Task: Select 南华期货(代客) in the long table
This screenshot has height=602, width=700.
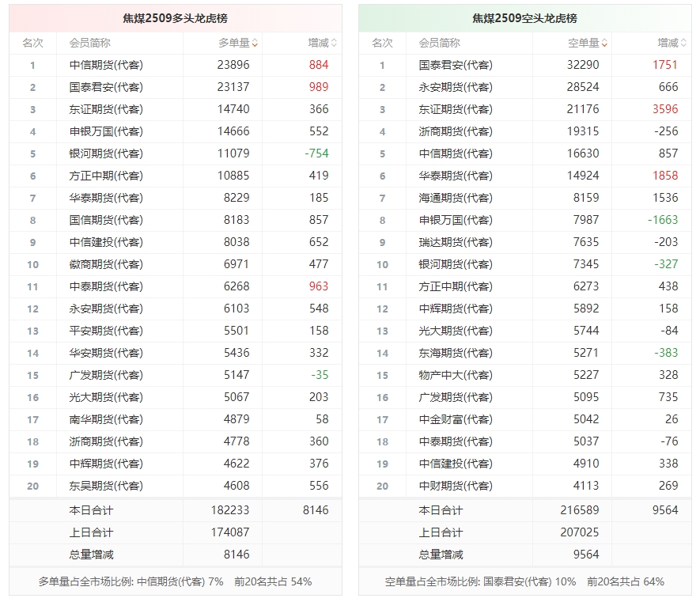Action: click(x=106, y=419)
